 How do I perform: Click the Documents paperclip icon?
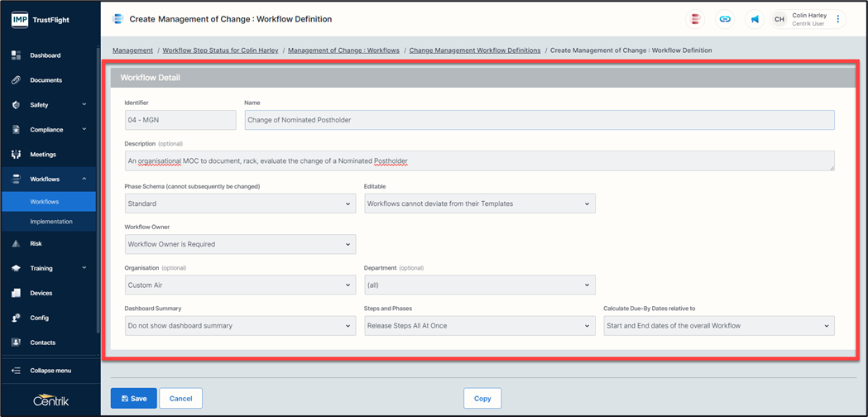pyautogui.click(x=16, y=79)
